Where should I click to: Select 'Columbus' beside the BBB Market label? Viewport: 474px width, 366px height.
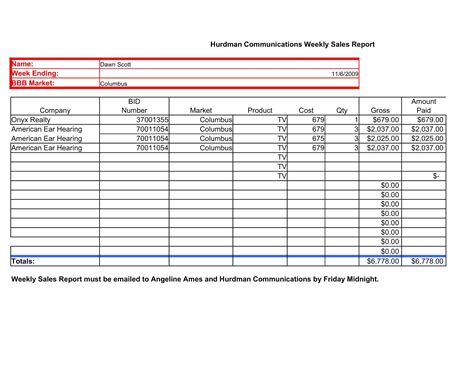(113, 83)
